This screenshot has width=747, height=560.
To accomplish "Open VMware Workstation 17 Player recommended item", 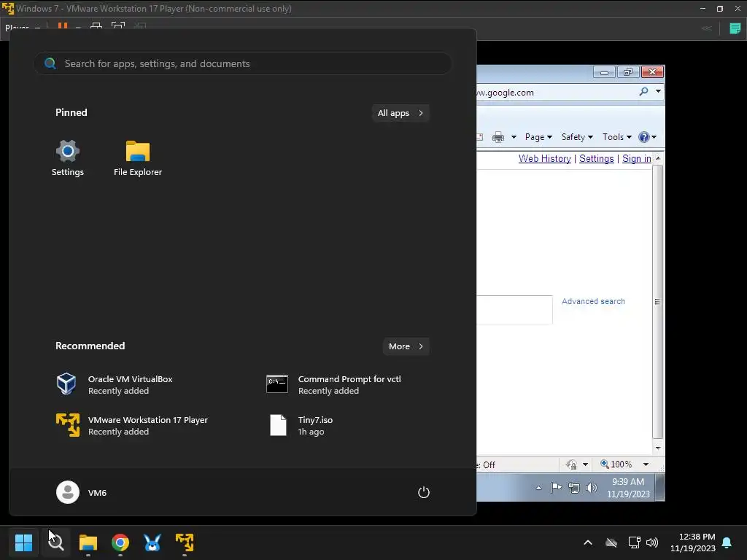I will (x=132, y=425).
